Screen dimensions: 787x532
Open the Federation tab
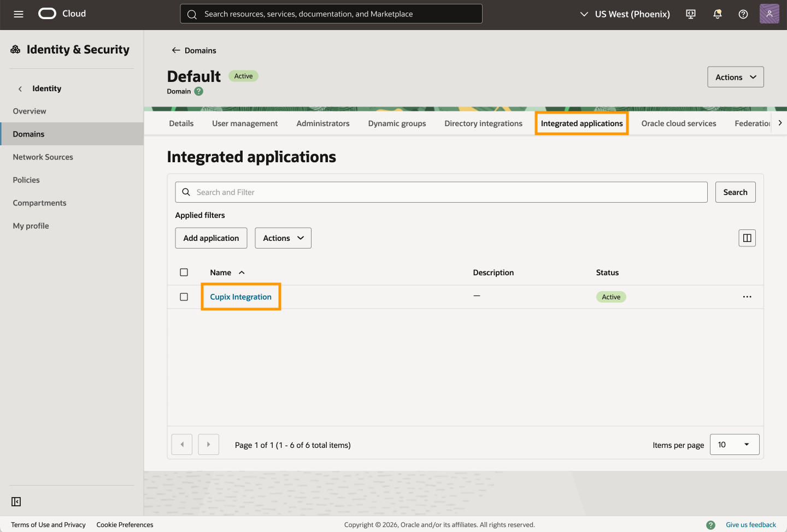pyautogui.click(x=752, y=123)
